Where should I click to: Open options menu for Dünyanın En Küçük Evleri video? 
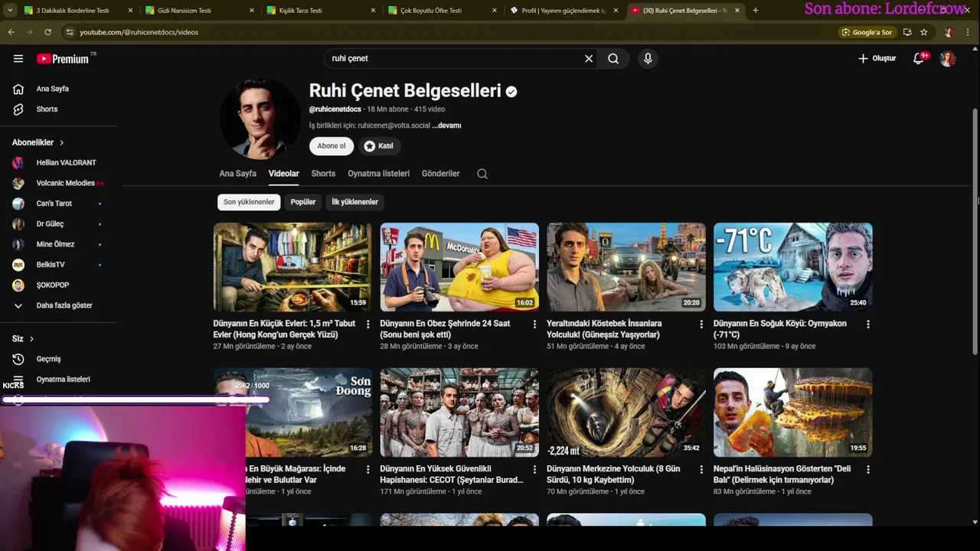pos(367,324)
